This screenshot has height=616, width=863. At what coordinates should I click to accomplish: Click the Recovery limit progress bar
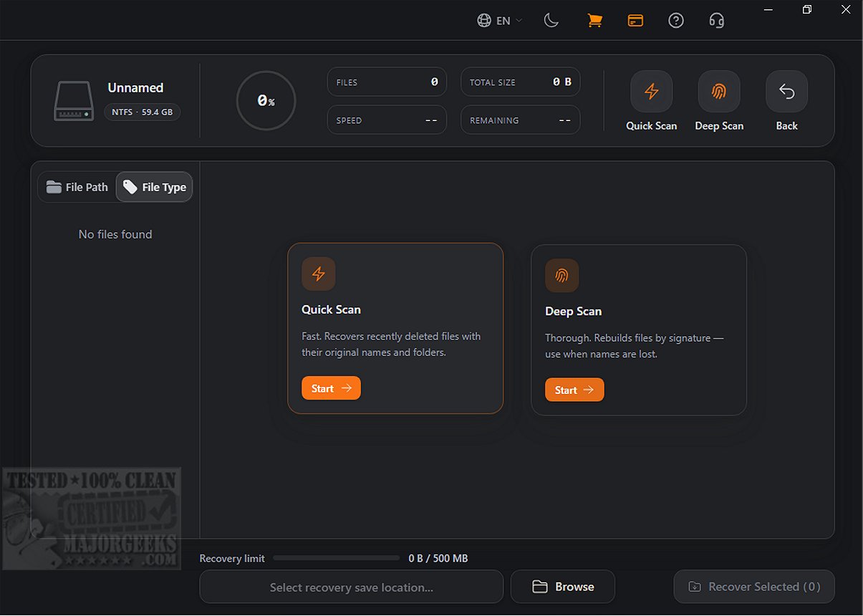(x=337, y=558)
